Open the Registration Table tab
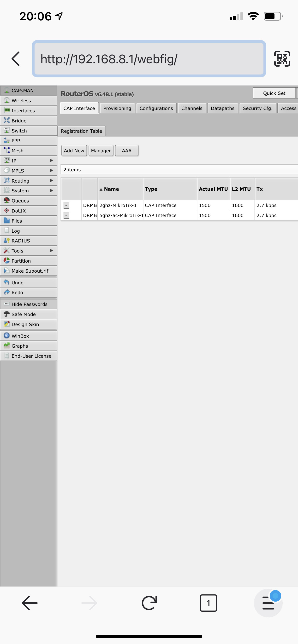 (x=82, y=131)
